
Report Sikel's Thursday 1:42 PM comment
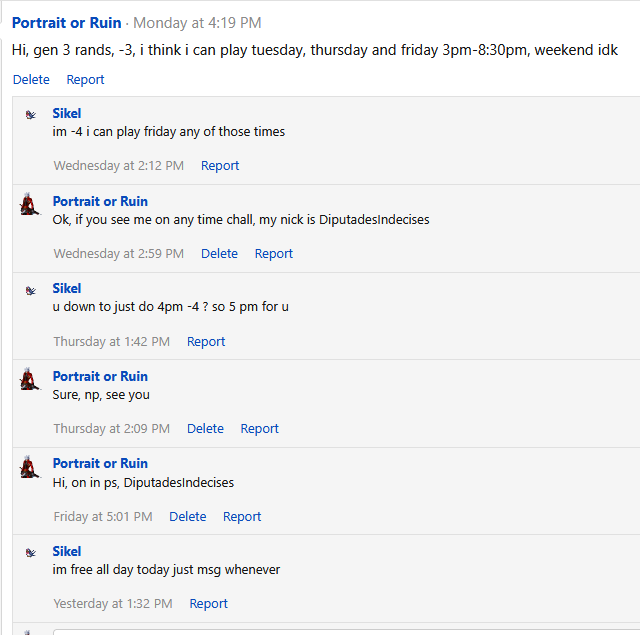coord(206,342)
